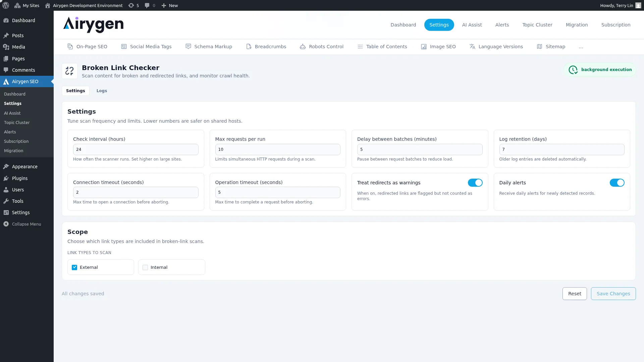Open AI Assist top nav
This screenshot has width=644, height=362.
(472, 25)
